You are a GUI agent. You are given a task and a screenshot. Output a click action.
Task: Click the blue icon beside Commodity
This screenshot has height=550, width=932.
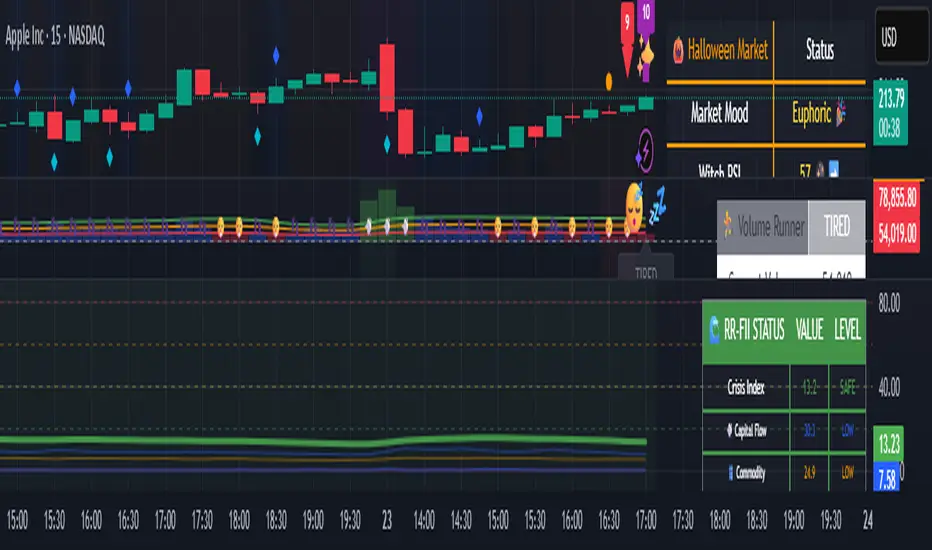[731, 473]
